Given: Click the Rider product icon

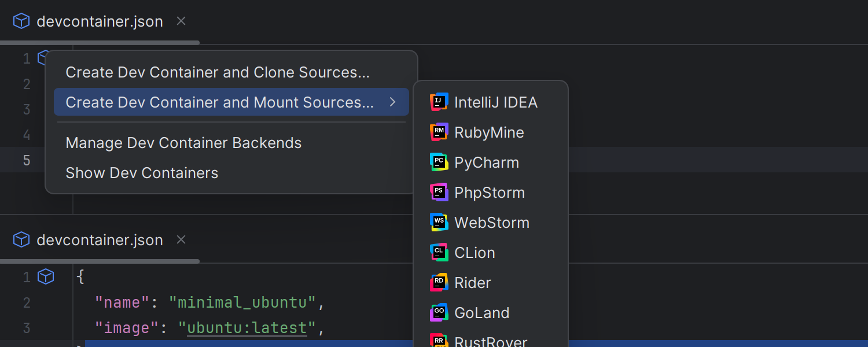Looking at the screenshot, I should coord(439,282).
